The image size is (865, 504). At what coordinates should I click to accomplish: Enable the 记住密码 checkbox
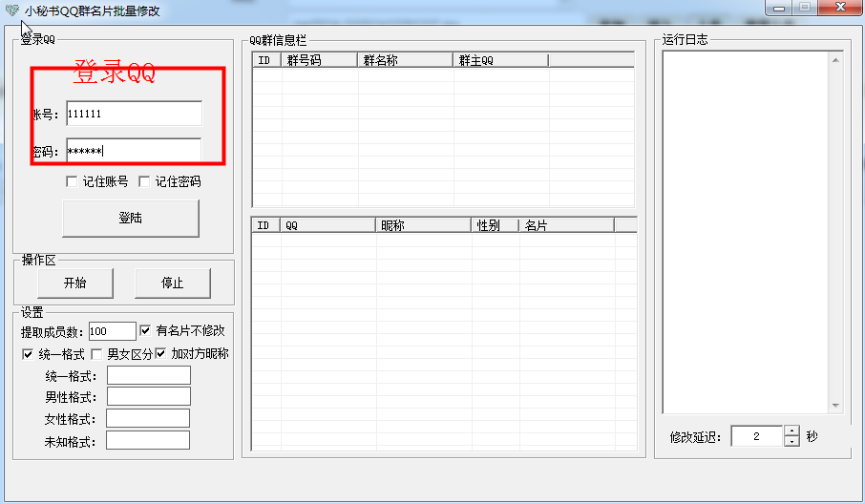pos(144,181)
